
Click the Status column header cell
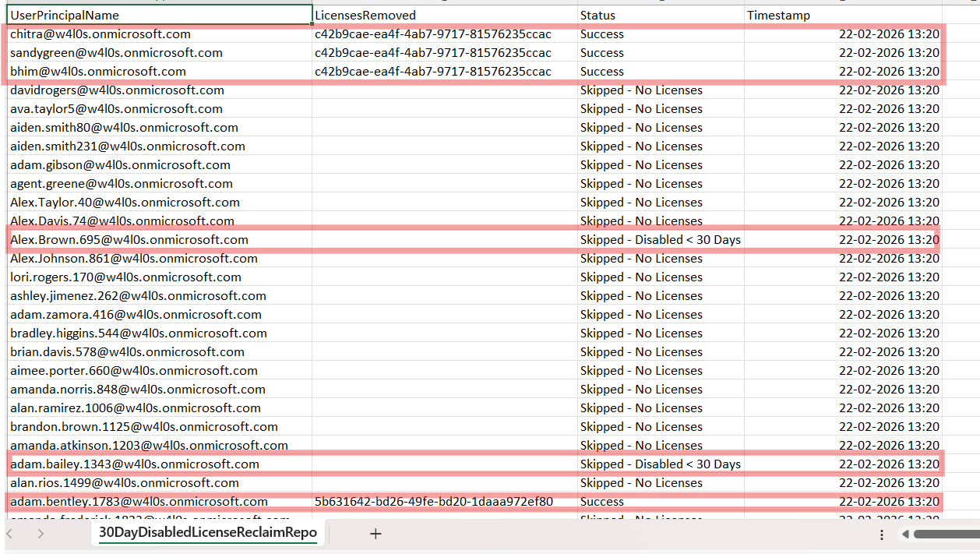tap(660, 16)
